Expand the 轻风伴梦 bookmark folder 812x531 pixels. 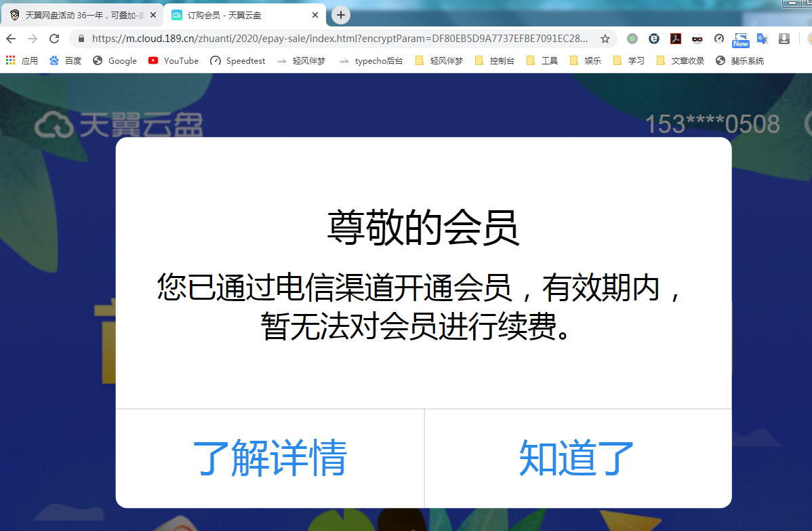click(x=439, y=60)
